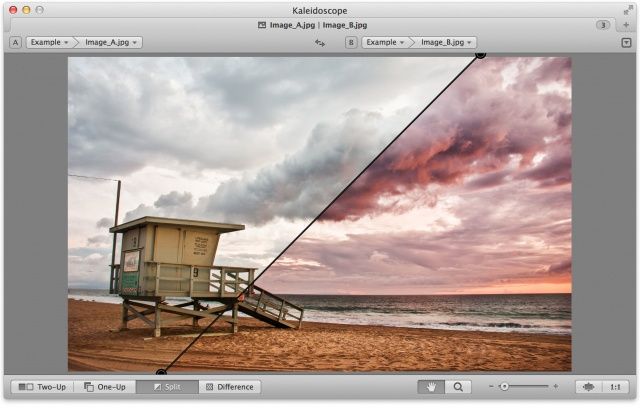Image resolution: width=640 pixels, height=408 pixels.
Task: Select the hand pan tool
Action: (x=432, y=387)
